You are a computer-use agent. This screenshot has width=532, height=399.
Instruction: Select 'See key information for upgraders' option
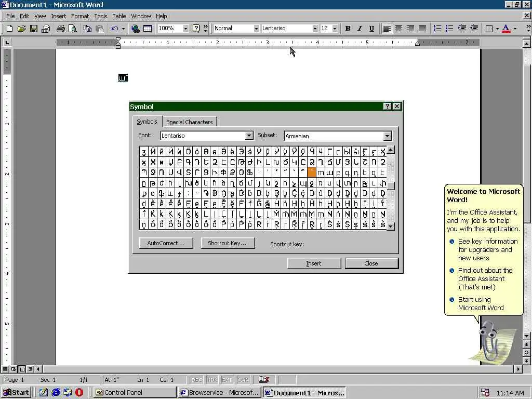(487, 250)
